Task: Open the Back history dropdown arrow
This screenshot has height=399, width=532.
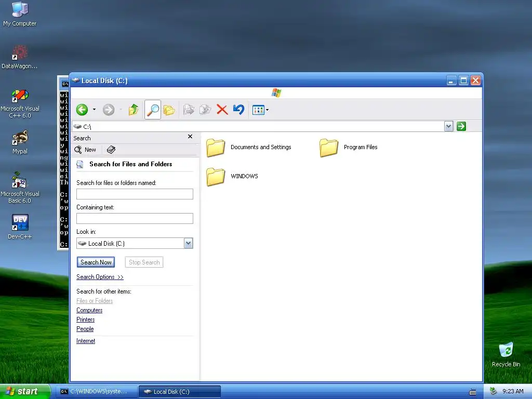Action: pos(94,110)
